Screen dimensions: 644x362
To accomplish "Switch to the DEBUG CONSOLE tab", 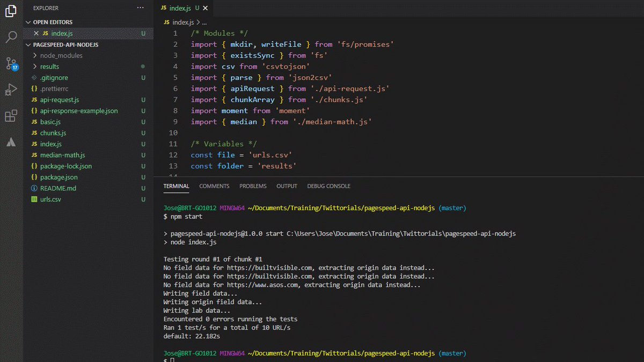I will (328, 186).
